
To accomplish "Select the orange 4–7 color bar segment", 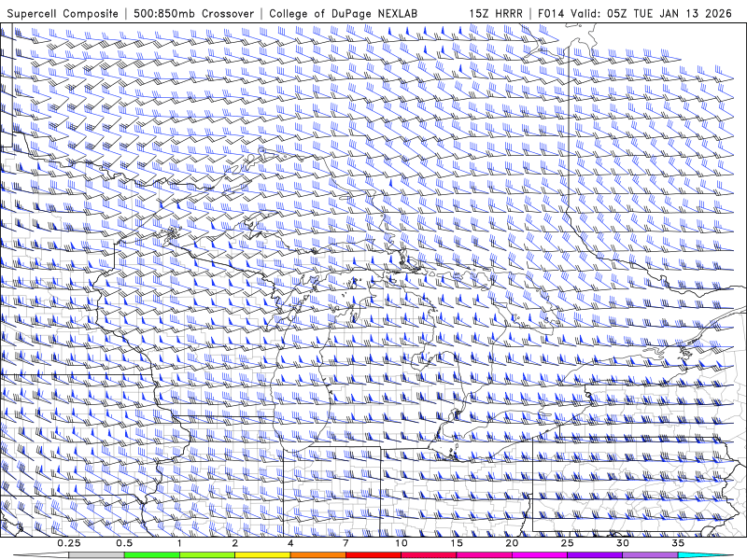I will click(x=317, y=555).
